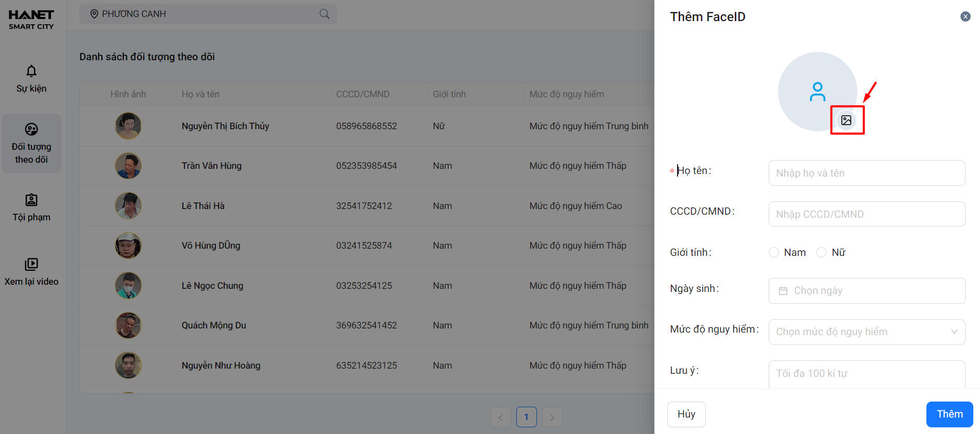The width and height of the screenshot is (980, 434).
Task: Click the Hình ảnh column header
Action: 128,94
